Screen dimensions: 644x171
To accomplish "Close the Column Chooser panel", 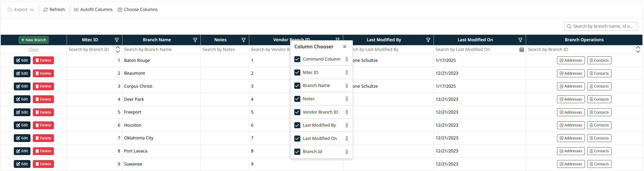I will [x=345, y=46].
